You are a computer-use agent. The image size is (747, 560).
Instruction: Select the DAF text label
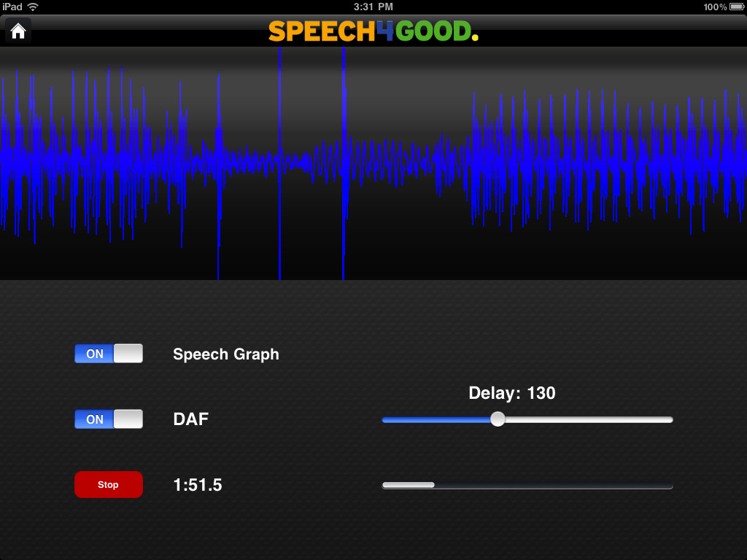click(x=190, y=419)
